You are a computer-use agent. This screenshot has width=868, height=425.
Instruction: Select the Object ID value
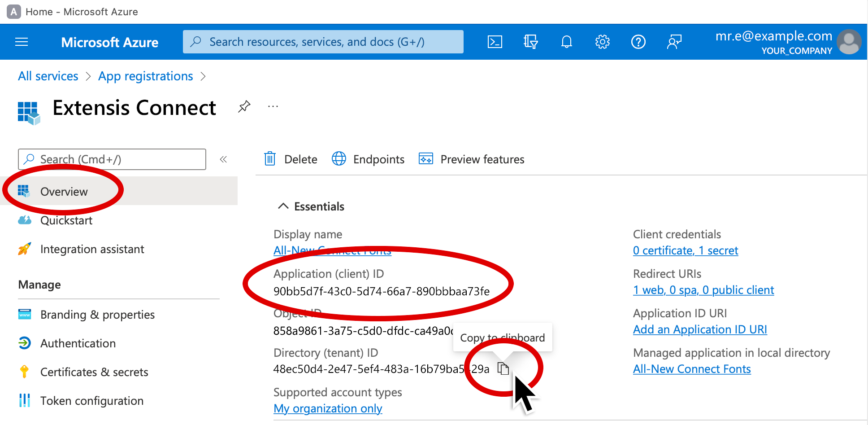363,331
